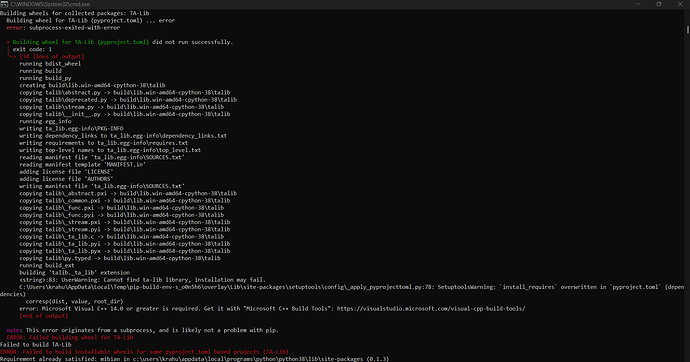The width and height of the screenshot is (690, 362).
Task: Click the 'writing dependency_links' line
Action: 123,136
